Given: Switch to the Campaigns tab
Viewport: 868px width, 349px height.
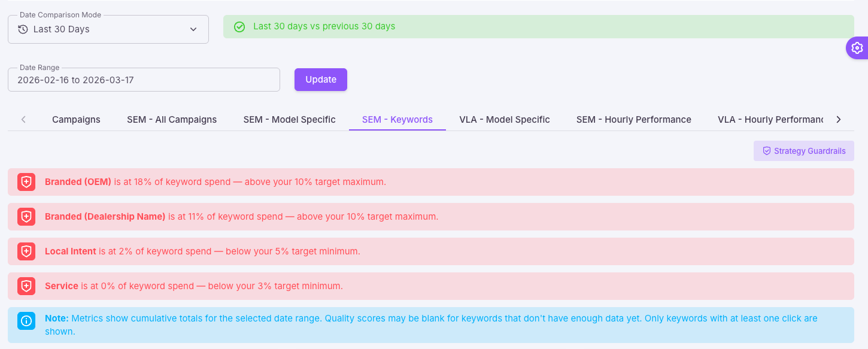Looking at the screenshot, I should click(75, 119).
